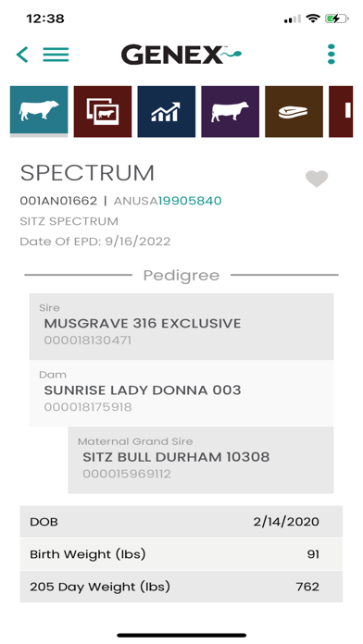Toggle the favorite heart for SPECTRUM
The height and width of the screenshot is (644, 363).
[317, 179]
